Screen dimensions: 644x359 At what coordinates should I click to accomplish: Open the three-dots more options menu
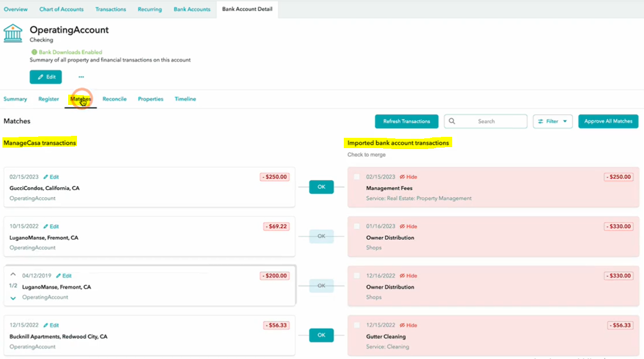81,77
